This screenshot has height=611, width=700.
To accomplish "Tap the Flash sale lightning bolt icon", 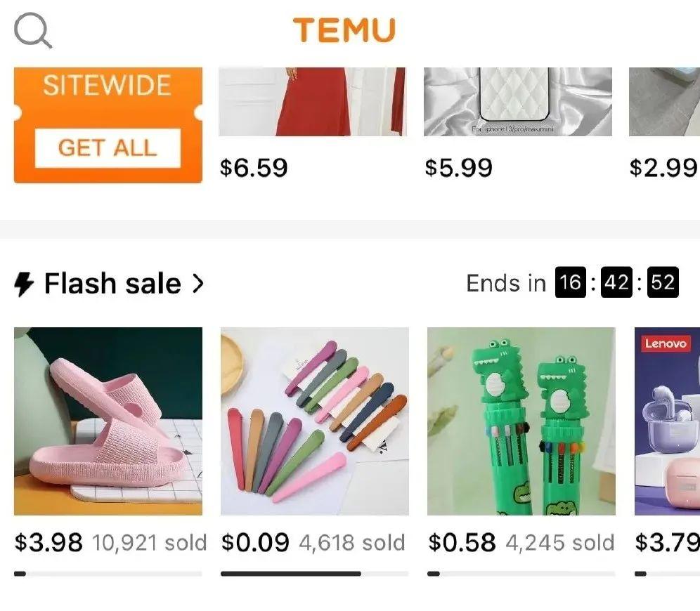I will [24, 284].
